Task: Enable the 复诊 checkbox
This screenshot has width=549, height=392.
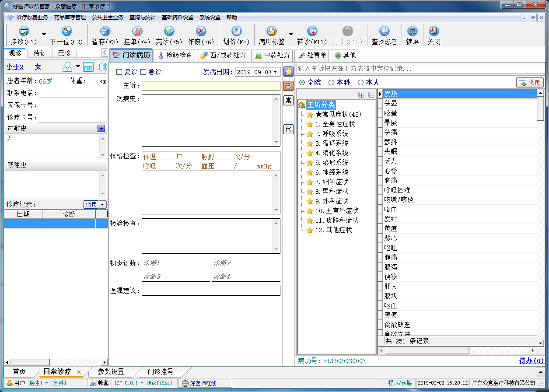Action: [119, 72]
